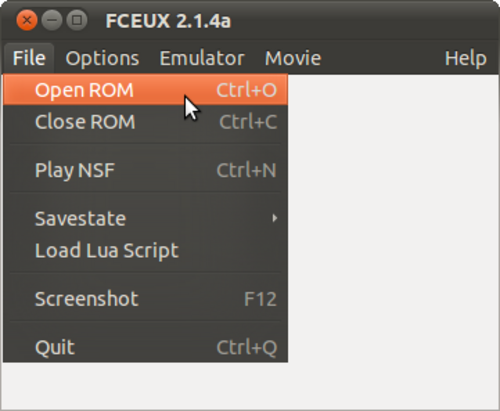Click the F12 shortcut label
The image size is (500, 411).
(260, 299)
